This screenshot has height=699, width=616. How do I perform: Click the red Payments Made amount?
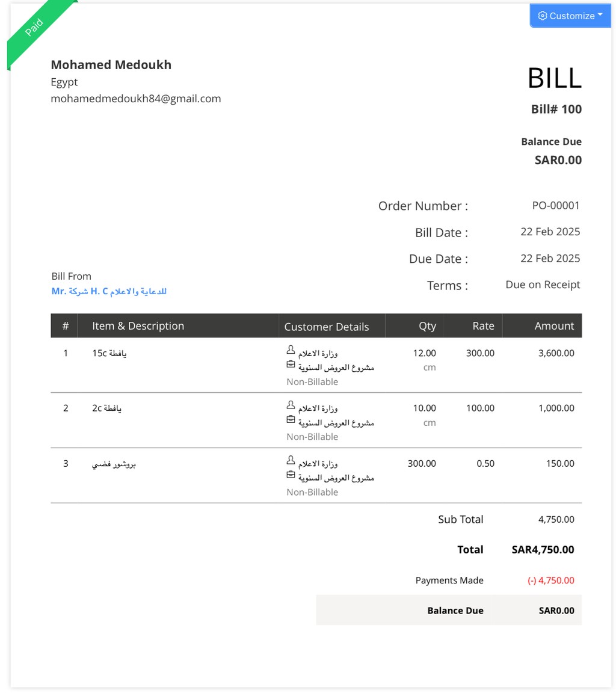tap(550, 580)
